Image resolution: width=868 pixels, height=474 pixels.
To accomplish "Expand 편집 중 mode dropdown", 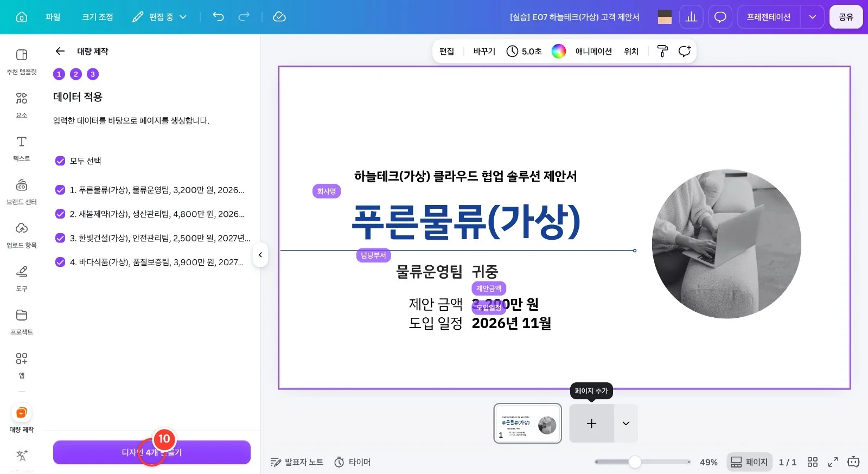I will click(159, 17).
